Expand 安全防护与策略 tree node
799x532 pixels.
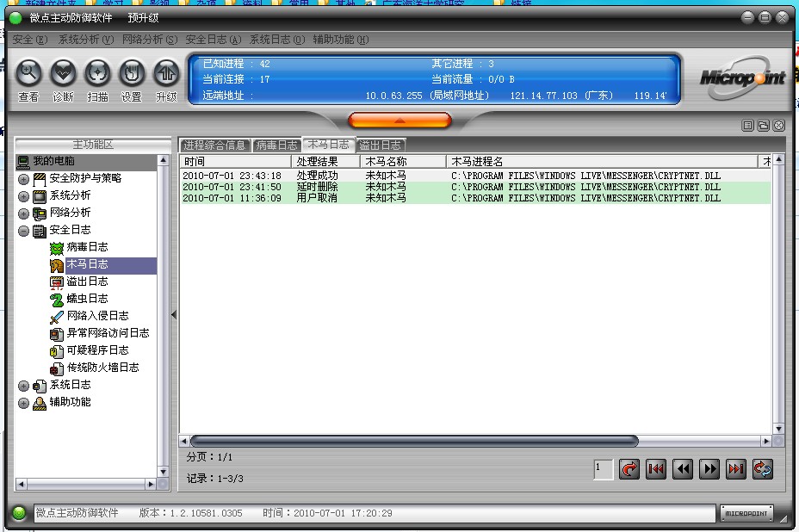[x=23, y=179]
